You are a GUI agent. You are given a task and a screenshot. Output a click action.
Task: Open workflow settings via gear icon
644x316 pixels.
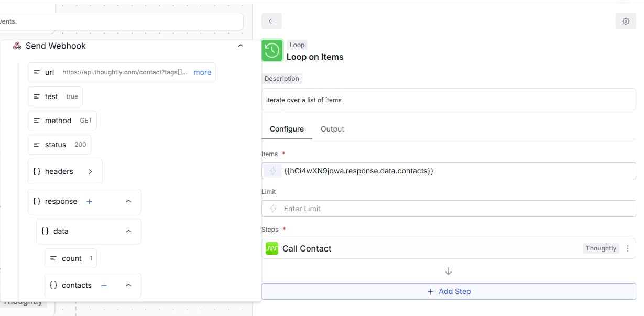click(x=625, y=21)
